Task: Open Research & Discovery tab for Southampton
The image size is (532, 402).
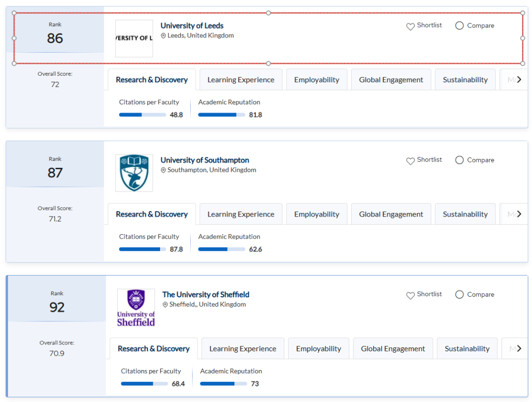Action: pyautogui.click(x=152, y=214)
